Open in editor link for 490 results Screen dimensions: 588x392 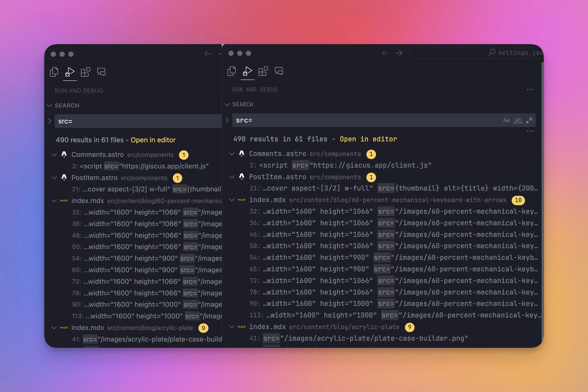point(368,139)
